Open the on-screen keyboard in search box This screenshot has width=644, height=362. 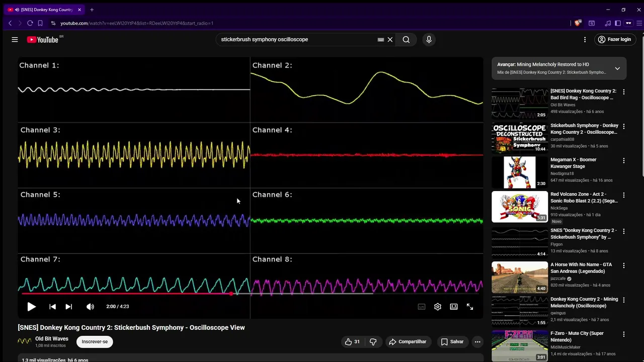click(x=381, y=39)
